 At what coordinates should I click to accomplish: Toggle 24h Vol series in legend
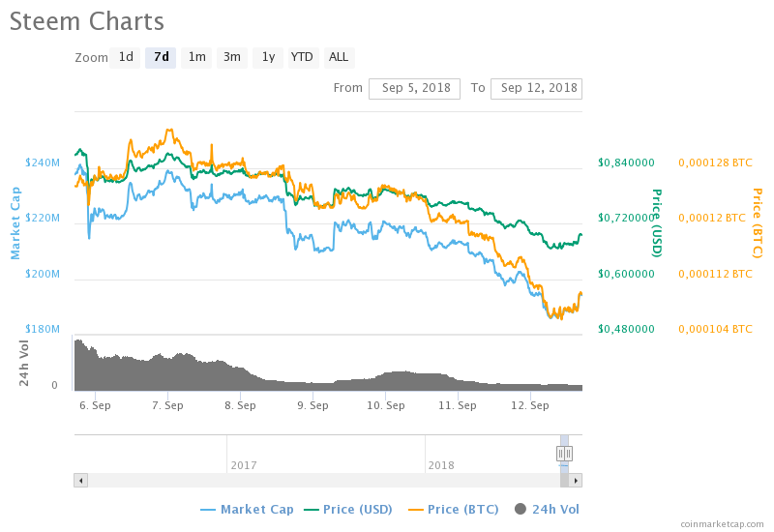(x=547, y=510)
